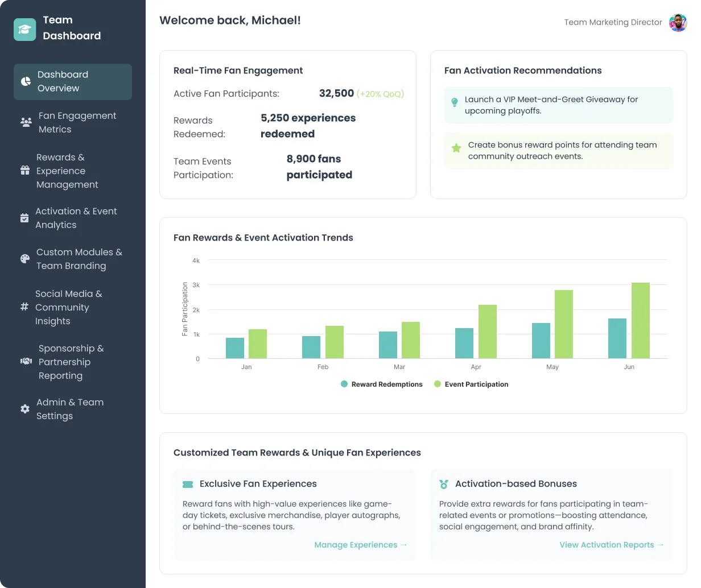This screenshot has height=588, width=701.
Task: Click the Team Dashboard graduation cap logo
Action: pos(24,28)
